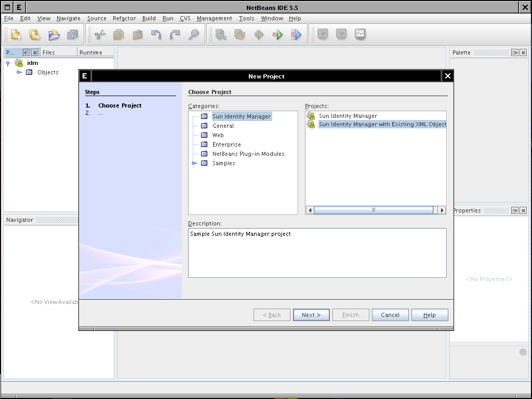Click the Next button
Image resolution: width=532 pixels, height=399 pixels.
(x=311, y=315)
